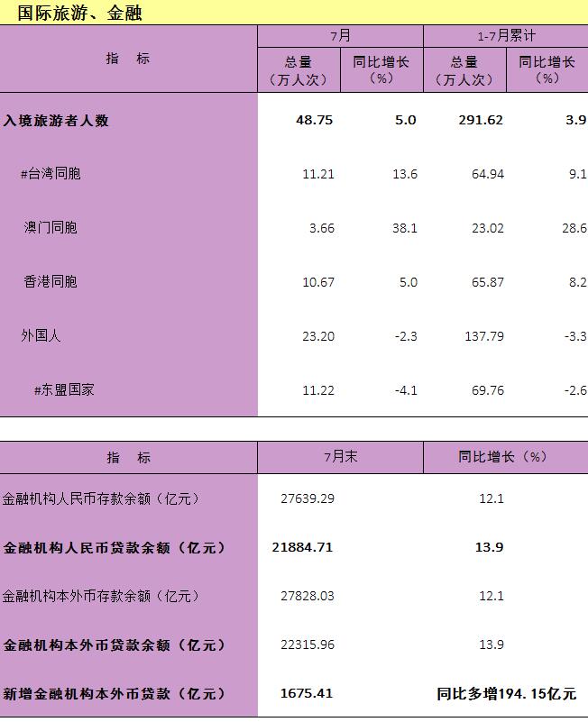This screenshot has width=588, height=722.
Task: Click the title 国际旅游、金融
Action: coord(79,13)
